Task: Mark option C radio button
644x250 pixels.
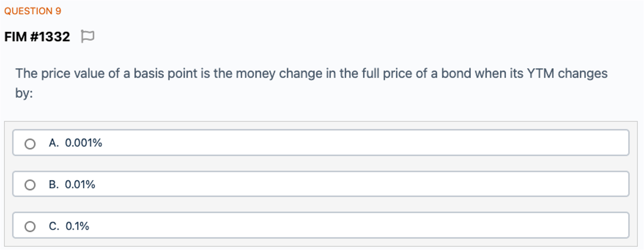Action: click(x=30, y=226)
